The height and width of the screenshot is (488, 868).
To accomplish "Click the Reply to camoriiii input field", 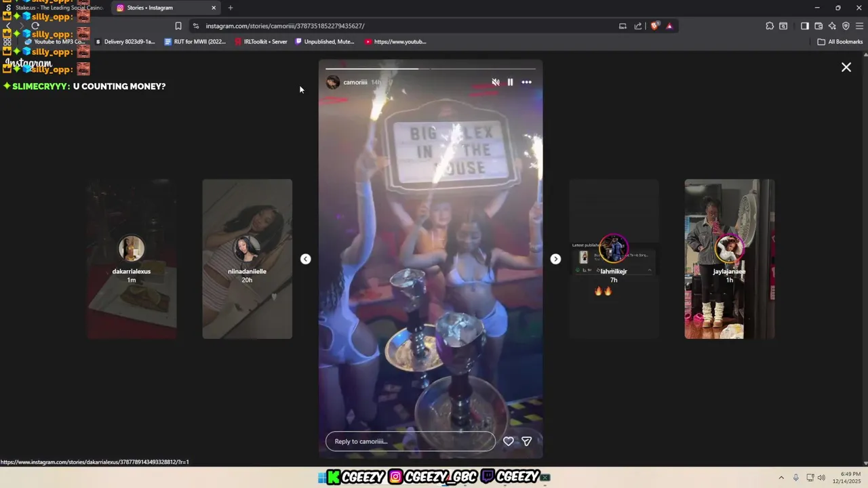I will (411, 441).
